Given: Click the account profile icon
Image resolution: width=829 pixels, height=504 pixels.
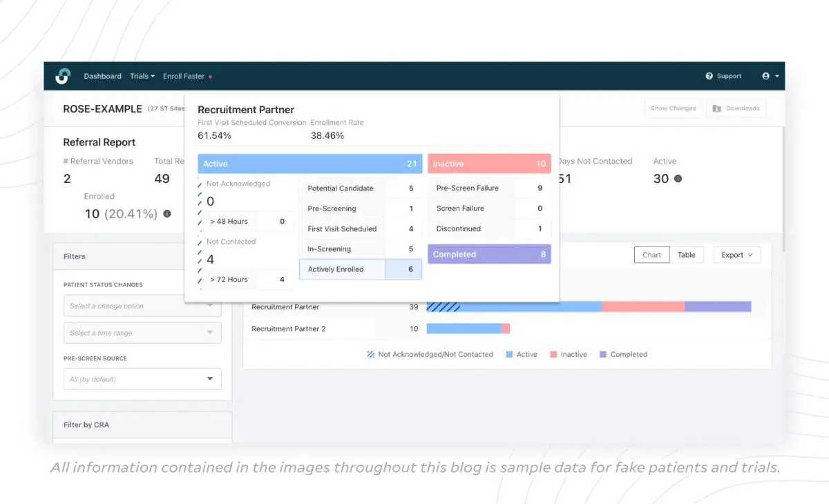Looking at the screenshot, I should pos(765,76).
